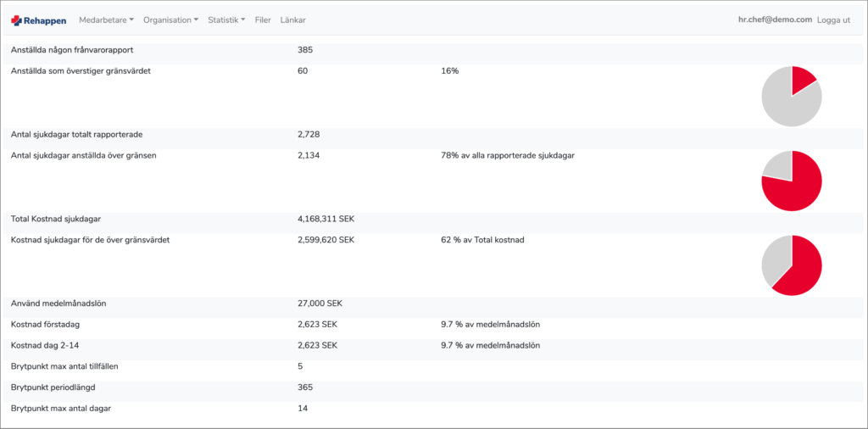Click the hr.chef@demo.com account label
868x429 pixels.
point(775,19)
